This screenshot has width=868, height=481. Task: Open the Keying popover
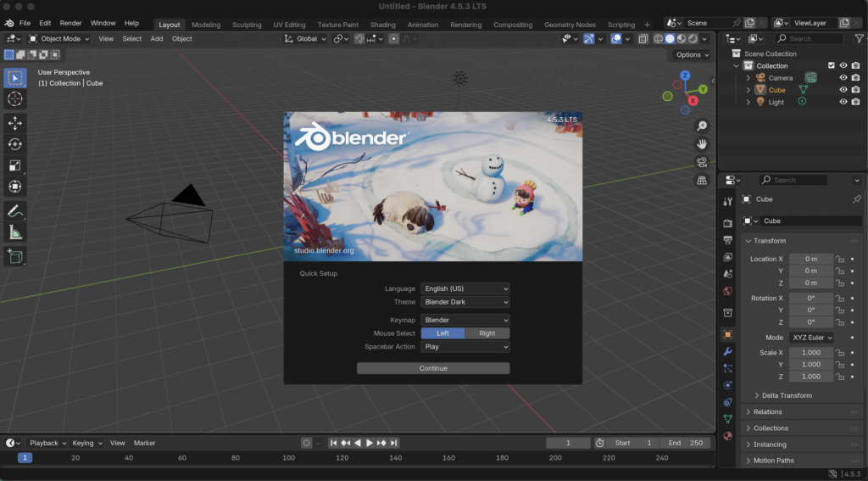coord(87,444)
